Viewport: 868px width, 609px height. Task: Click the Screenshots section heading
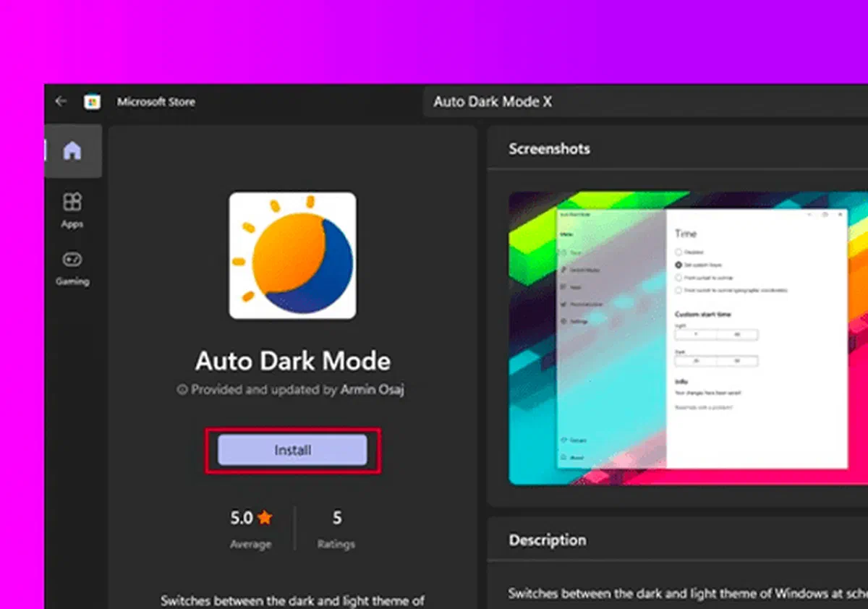(x=549, y=149)
